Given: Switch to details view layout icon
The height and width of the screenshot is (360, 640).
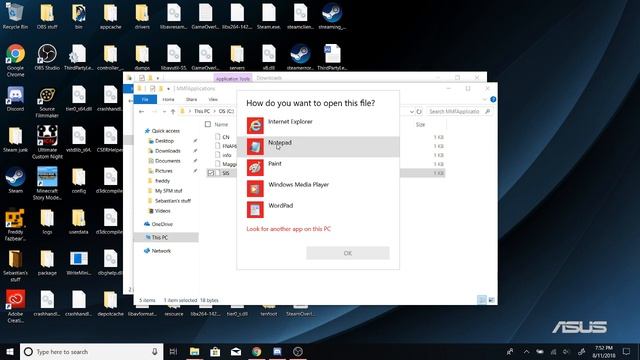Looking at the screenshot, I should pos(482,300).
